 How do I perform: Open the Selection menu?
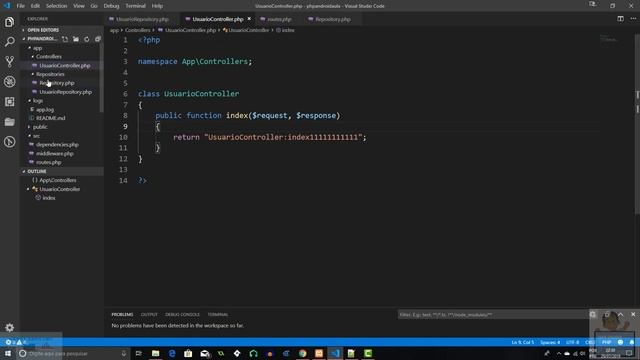click(56, 6)
